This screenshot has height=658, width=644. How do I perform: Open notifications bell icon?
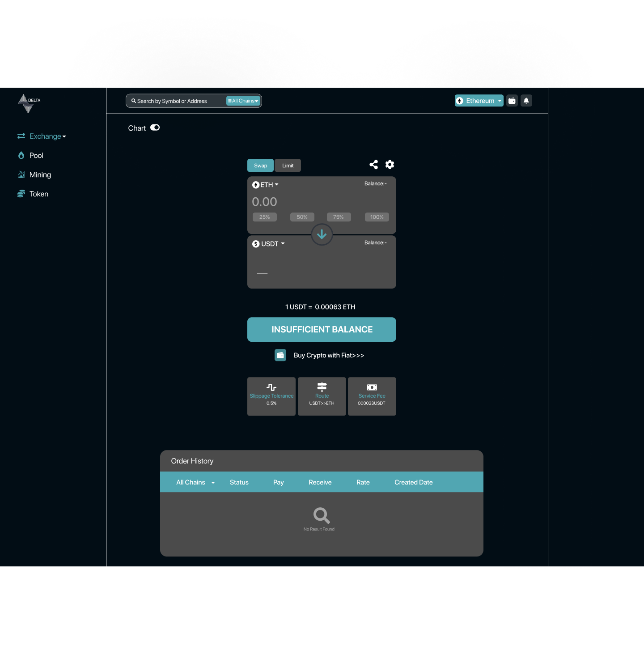click(x=526, y=101)
